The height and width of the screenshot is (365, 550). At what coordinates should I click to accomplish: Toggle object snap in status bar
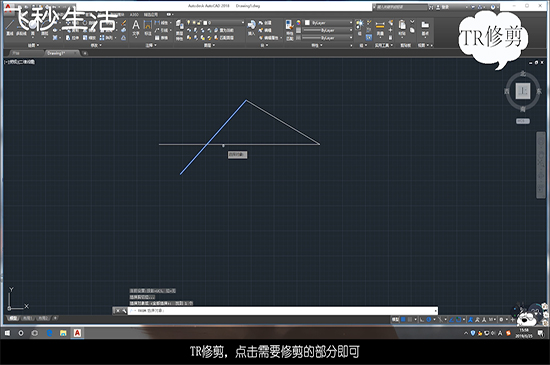pos(458,319)
